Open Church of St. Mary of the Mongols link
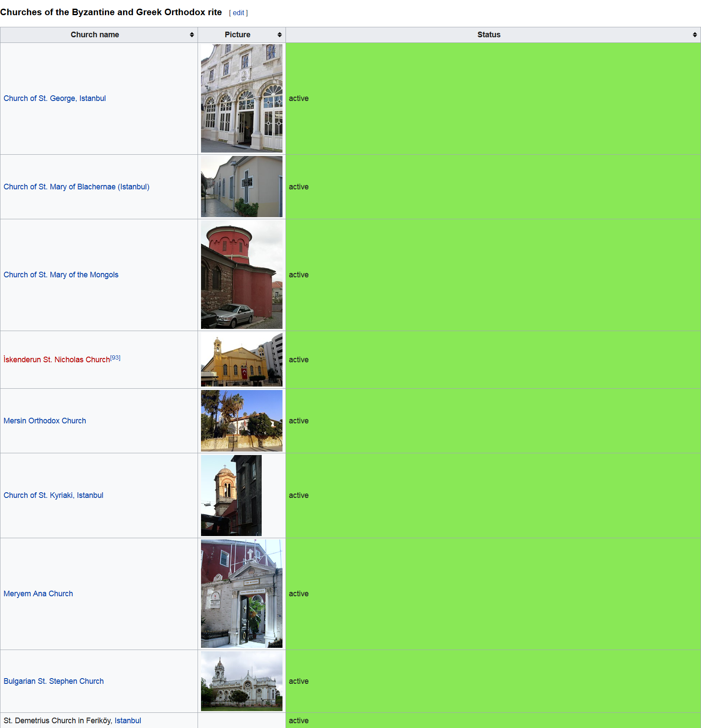Screen dimensions: 701x728 [61, 275]
